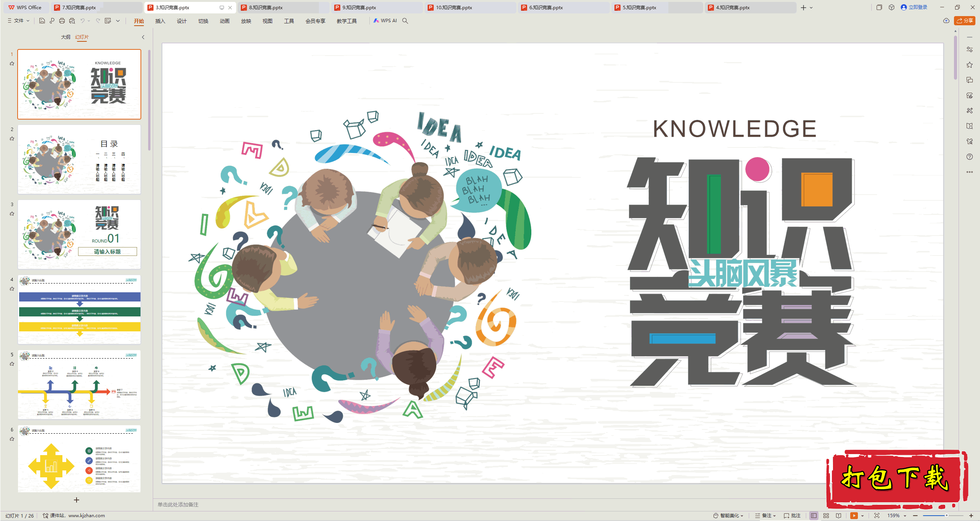This screenshot has height=521, width=980.
Task: Click the Help question mark in the right sidebar
Action: (970, 157)
